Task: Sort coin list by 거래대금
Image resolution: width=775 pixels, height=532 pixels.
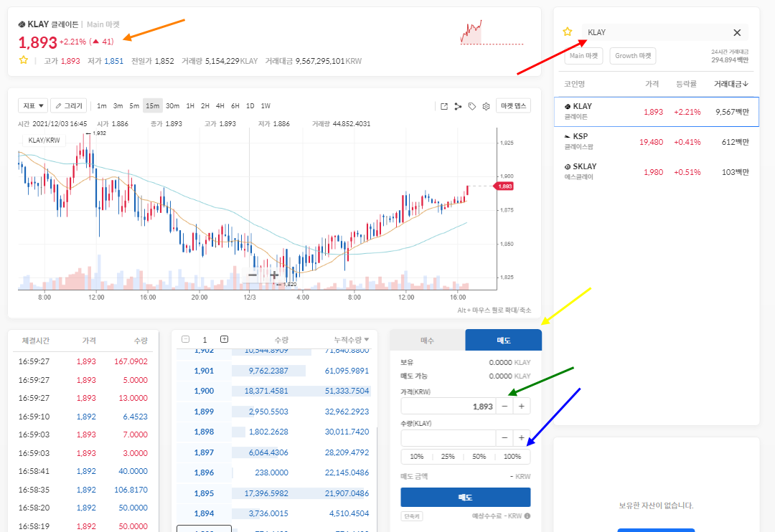Action: tap(731, 84)
